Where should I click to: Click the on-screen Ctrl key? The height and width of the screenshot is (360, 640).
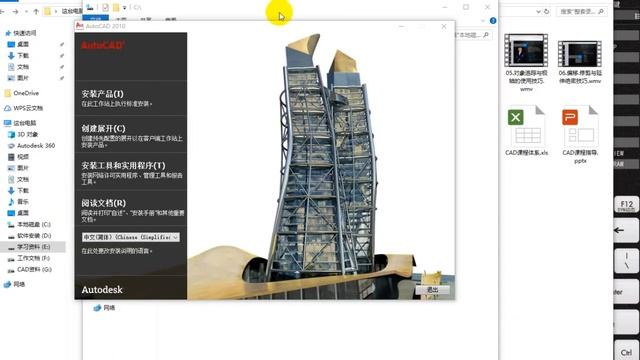(x=627, y=351)
